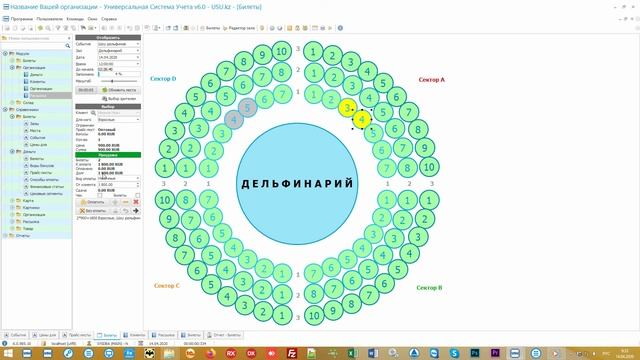Image resolution: width=640 pixels, height=360 pixels.
Task: Switch to the Прайс-листы bottom tab
Action: [77, 335]
